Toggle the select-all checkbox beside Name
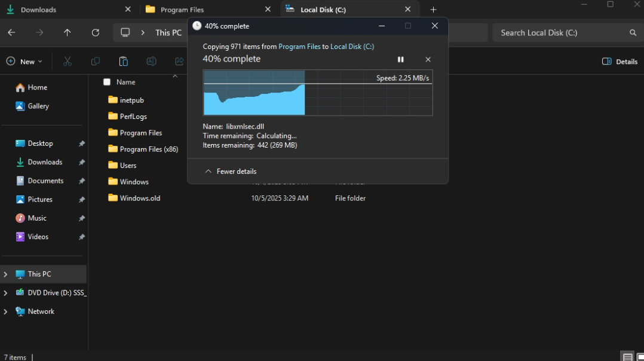The image size is (644, 361). (x=107, y=82)
